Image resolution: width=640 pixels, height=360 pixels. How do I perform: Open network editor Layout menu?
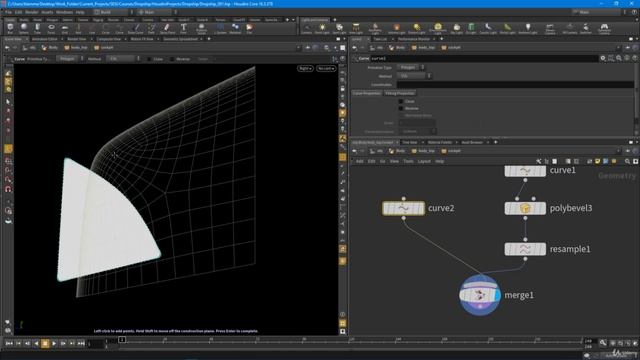click(x=424, y=162)
